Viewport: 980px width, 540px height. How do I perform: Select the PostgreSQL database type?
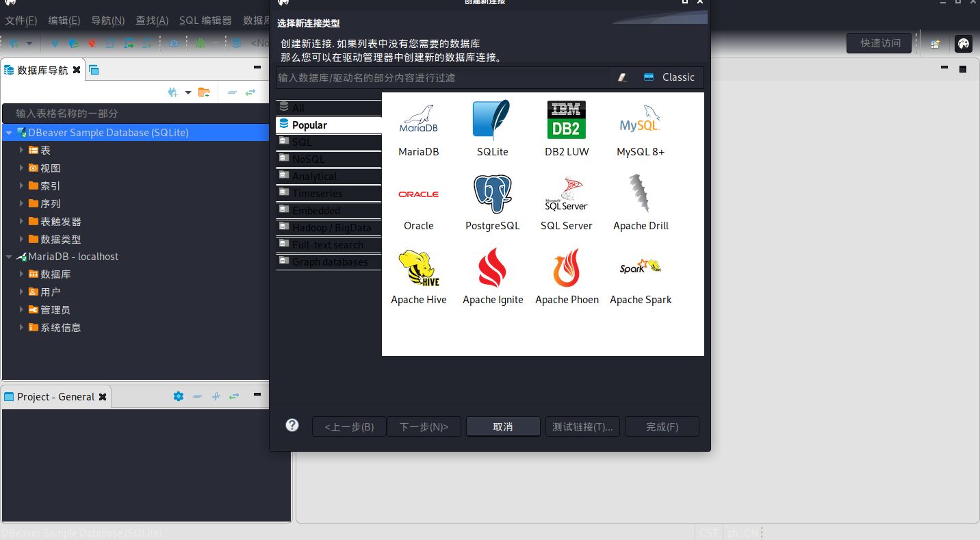(492, 201)
